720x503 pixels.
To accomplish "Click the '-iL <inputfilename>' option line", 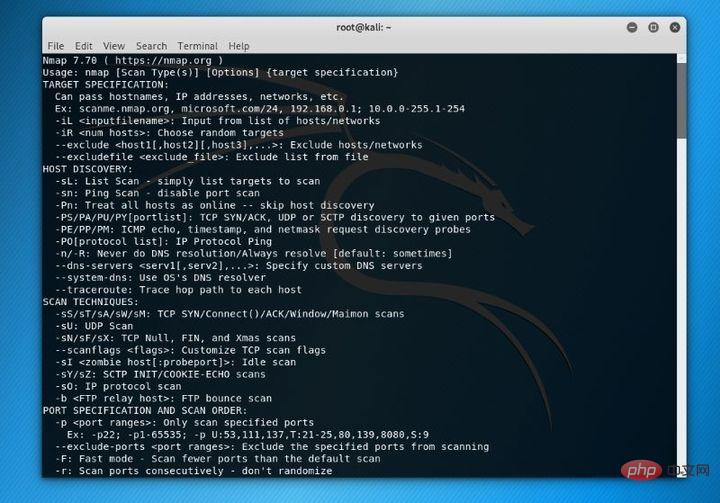I will (x=218, y=121).
